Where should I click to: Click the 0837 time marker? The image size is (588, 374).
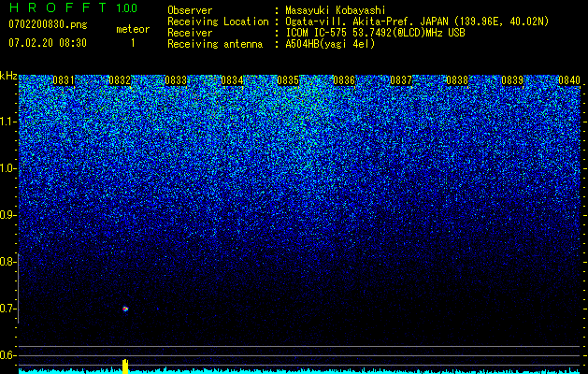click(401, 80)
